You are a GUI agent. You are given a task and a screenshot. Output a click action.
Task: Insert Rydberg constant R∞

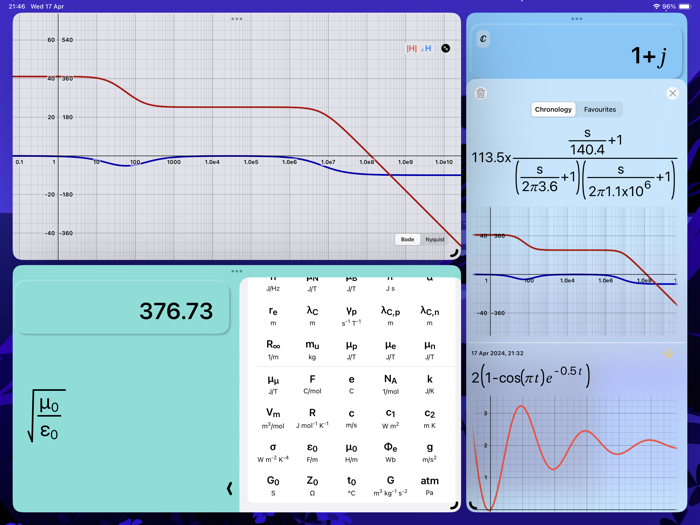(273, 350)
